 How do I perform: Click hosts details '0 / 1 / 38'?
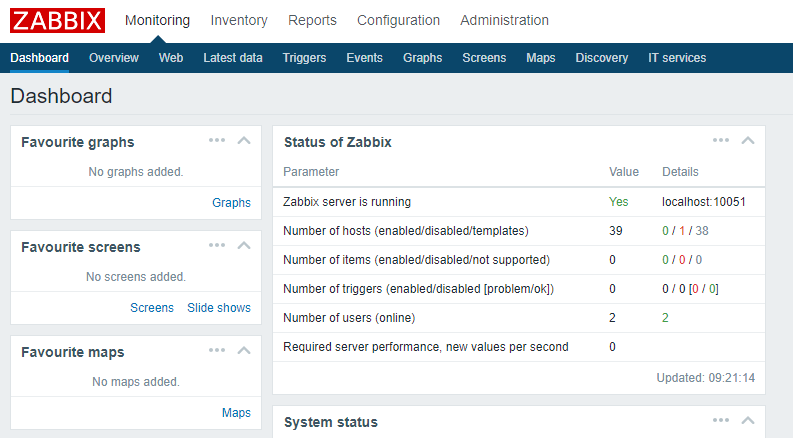685,231
